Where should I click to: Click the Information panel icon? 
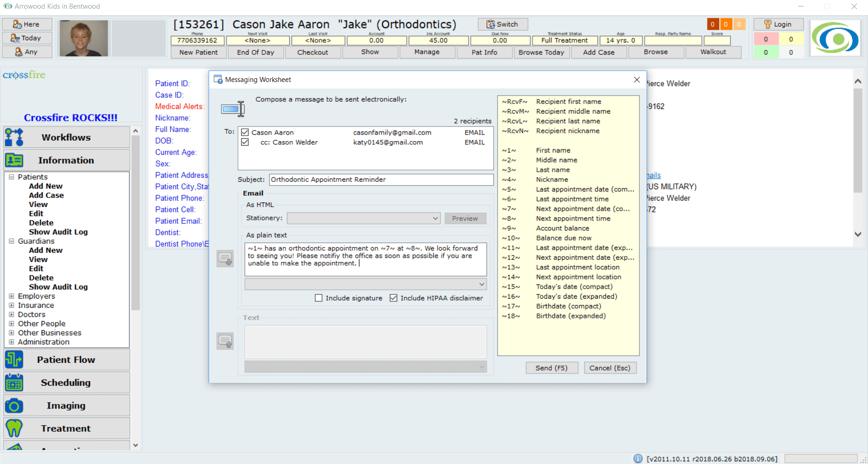14,160
